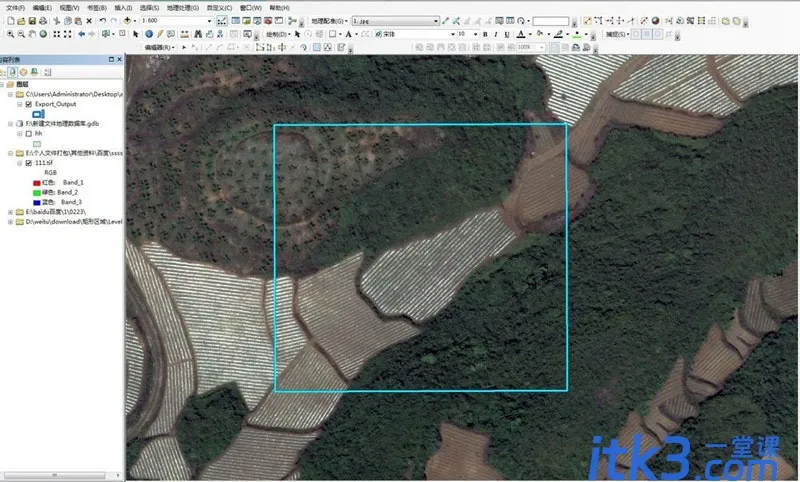Toggle underline text formatting
The height and width of the screenshot is (482, 800).
[507, 34]
